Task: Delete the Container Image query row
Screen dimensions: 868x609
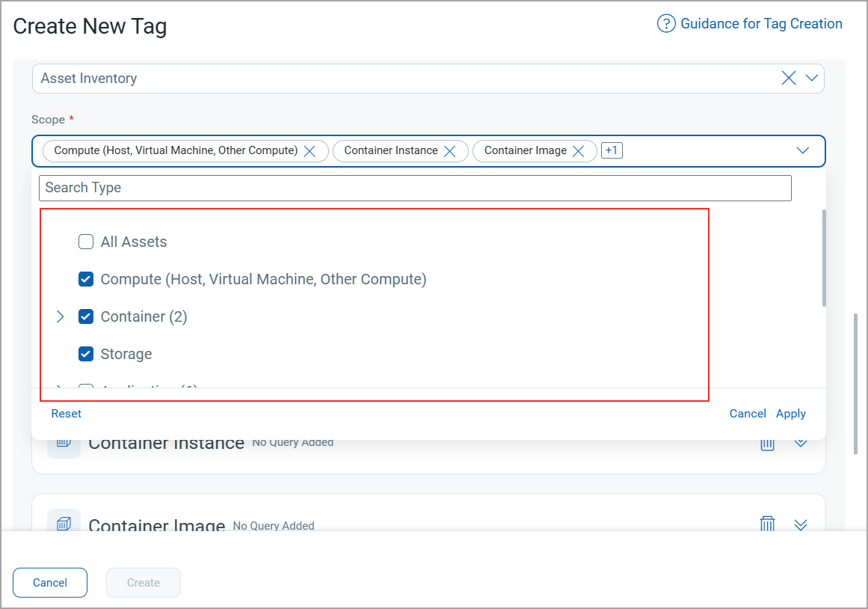Action: point(767,524)
